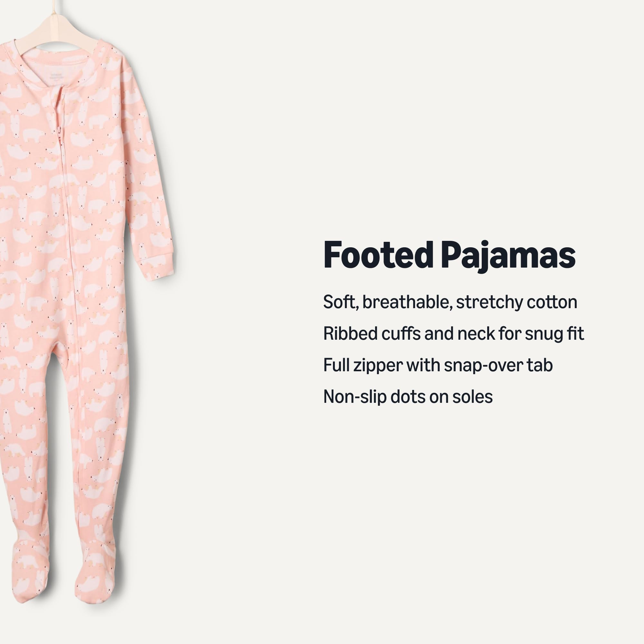The image size is (644, 644).
Task: Click the "Non-slip dots on soles" text
Action: click(408, 397)
